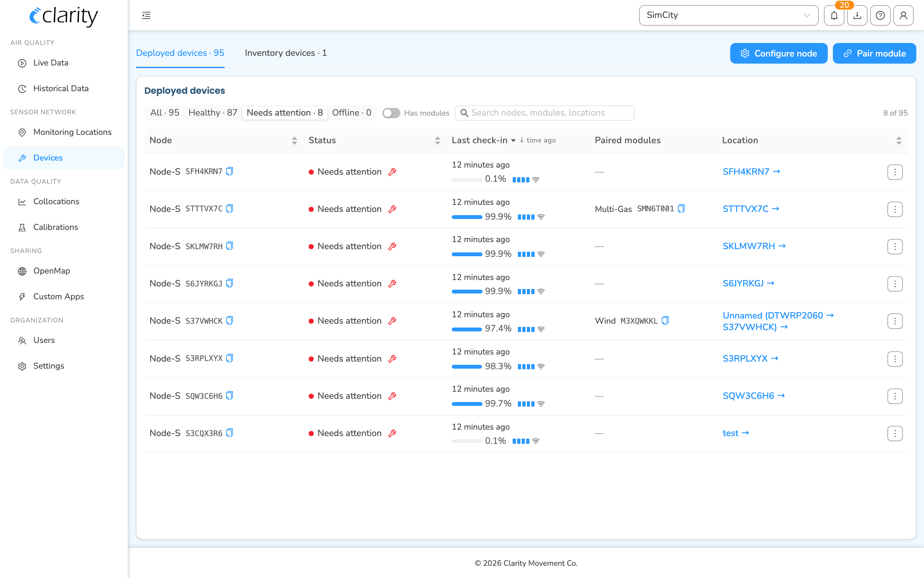Click wrench icon for STTTVX7C status
The height and width of the screenshot is (578, 924).
pos(392,209)
